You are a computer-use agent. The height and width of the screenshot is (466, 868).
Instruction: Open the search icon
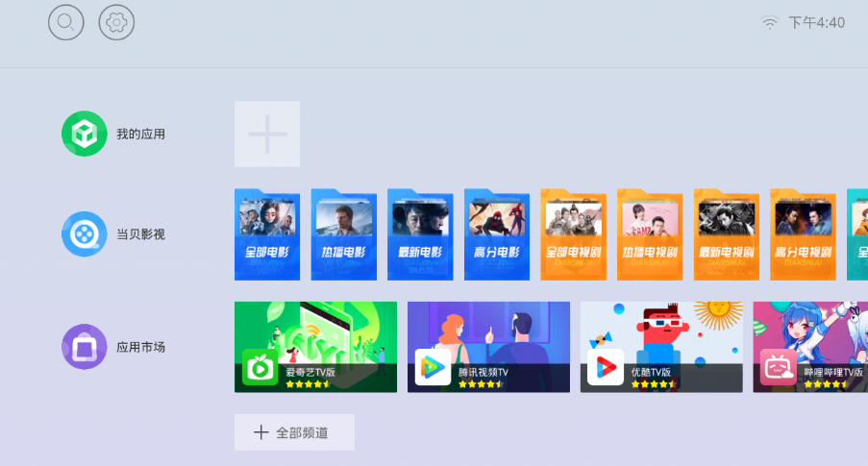coord(66,23)
